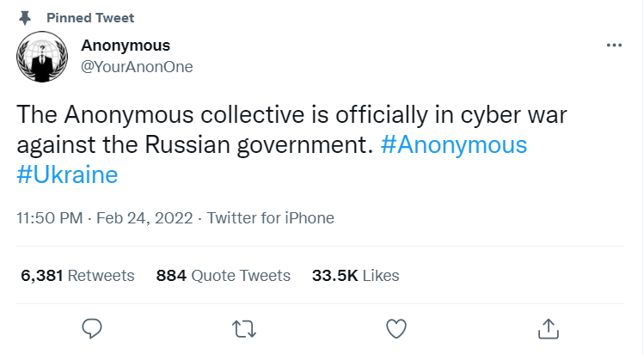Viewport: 644px width, 354px height.
Task: Click the retweet arrows icon
Action: coord(244,327)
